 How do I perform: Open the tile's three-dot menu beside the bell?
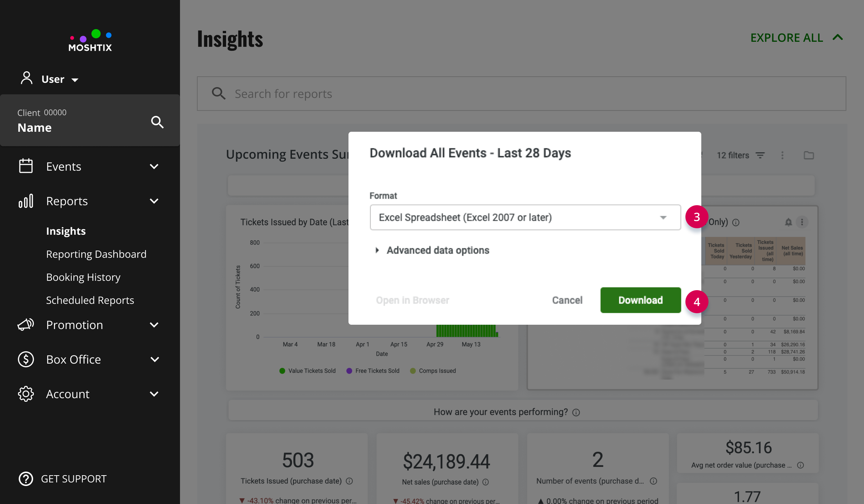coord(802,222)
